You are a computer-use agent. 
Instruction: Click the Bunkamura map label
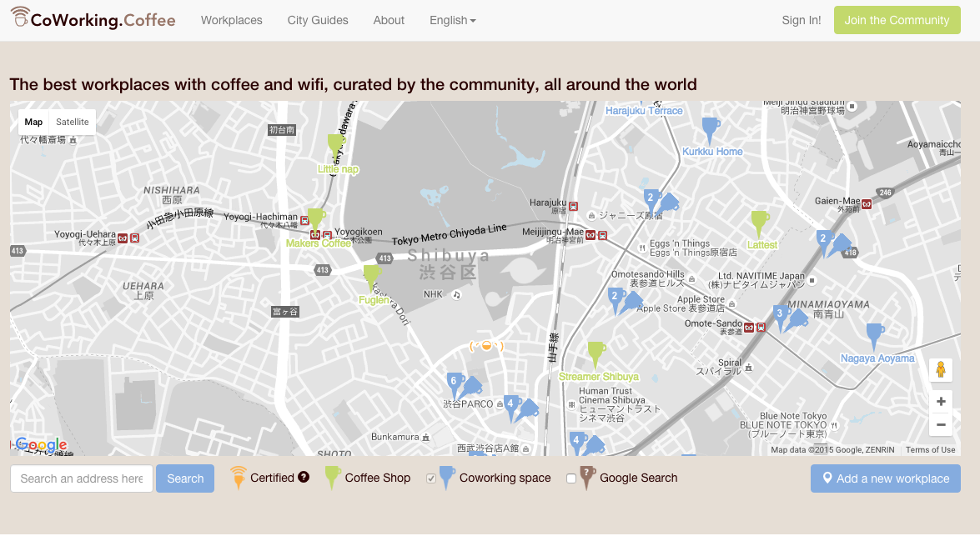395,437
